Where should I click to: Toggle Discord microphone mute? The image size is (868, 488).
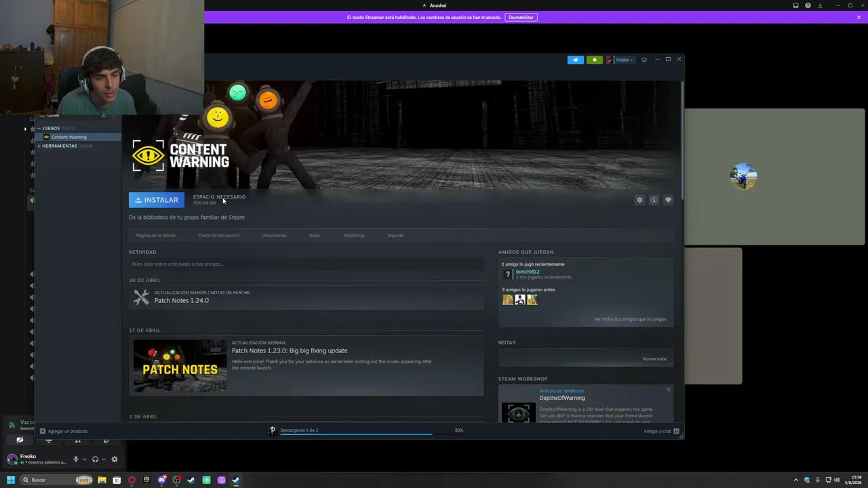pyautogui.click(x=76, y=460)
